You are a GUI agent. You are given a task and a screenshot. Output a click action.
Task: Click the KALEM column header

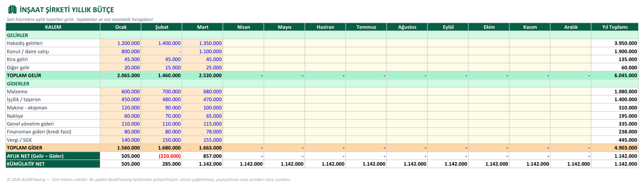tap(53, 27)
